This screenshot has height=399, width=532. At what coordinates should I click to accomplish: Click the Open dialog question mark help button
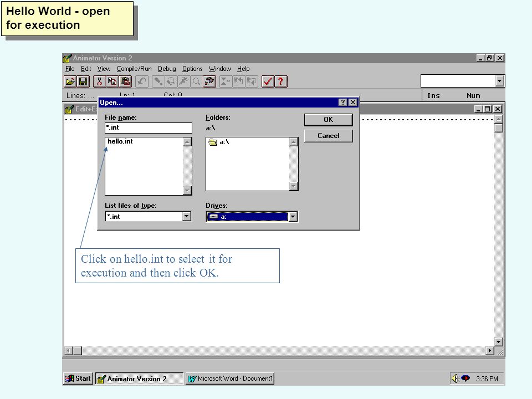coord(342,103)
